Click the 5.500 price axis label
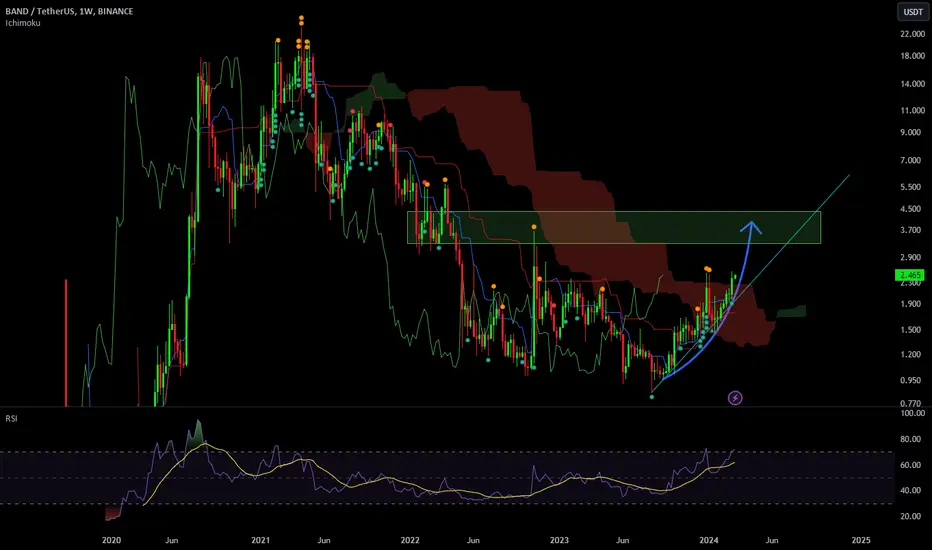 [x=911, y=187]
